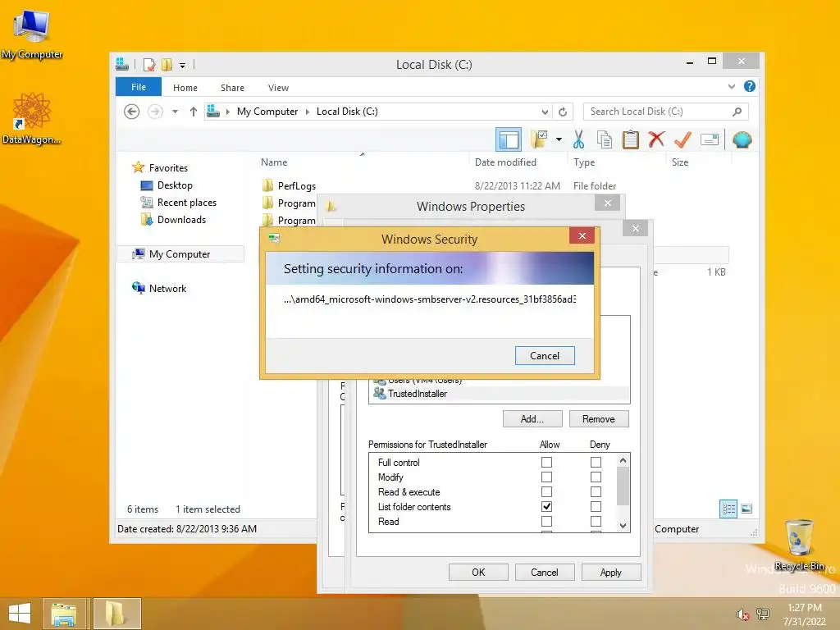The width and height of the screenshot is (840, 630).
Task: Switch to Details view icon
Action: (728, 509)
